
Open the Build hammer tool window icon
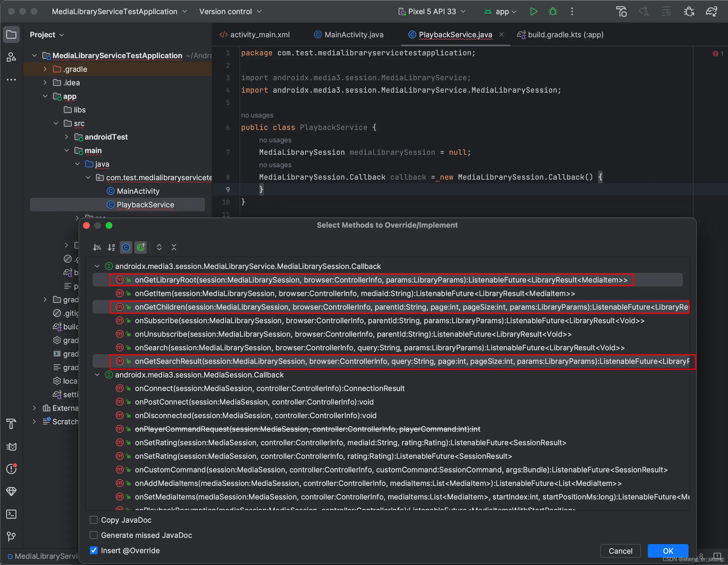pos(11,424)
